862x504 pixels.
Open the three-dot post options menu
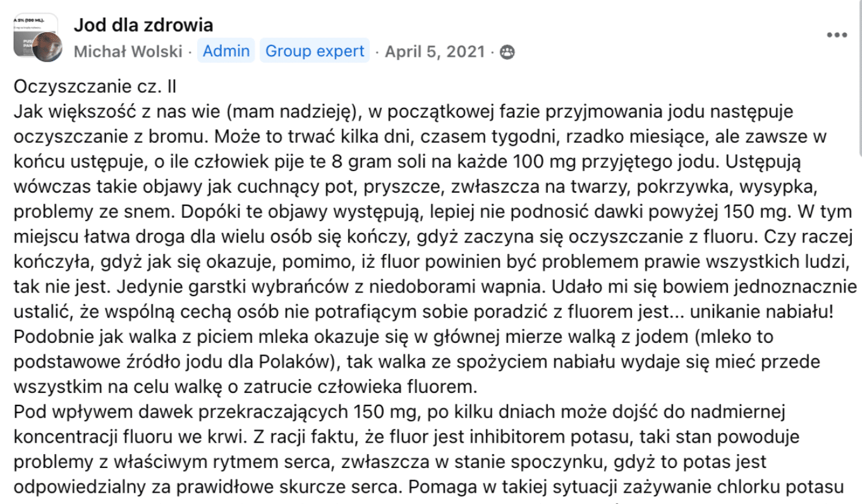837,35
